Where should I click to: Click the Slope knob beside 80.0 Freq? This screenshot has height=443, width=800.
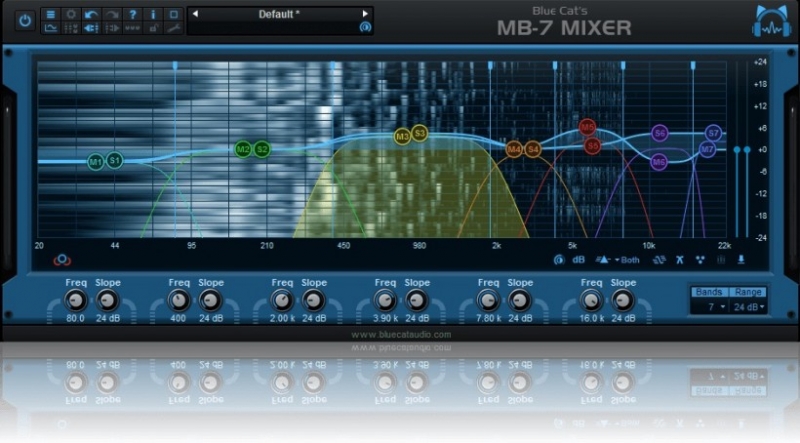click(x=108, y=300)
